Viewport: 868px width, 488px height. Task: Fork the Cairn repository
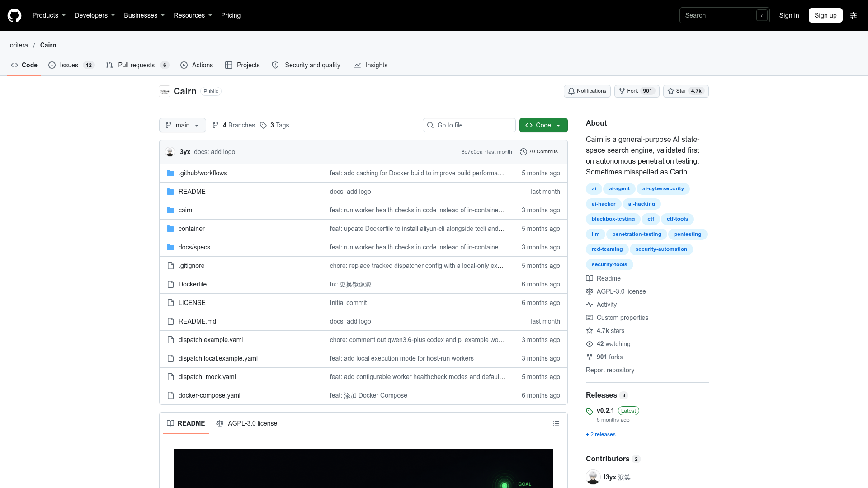(637, 91)
